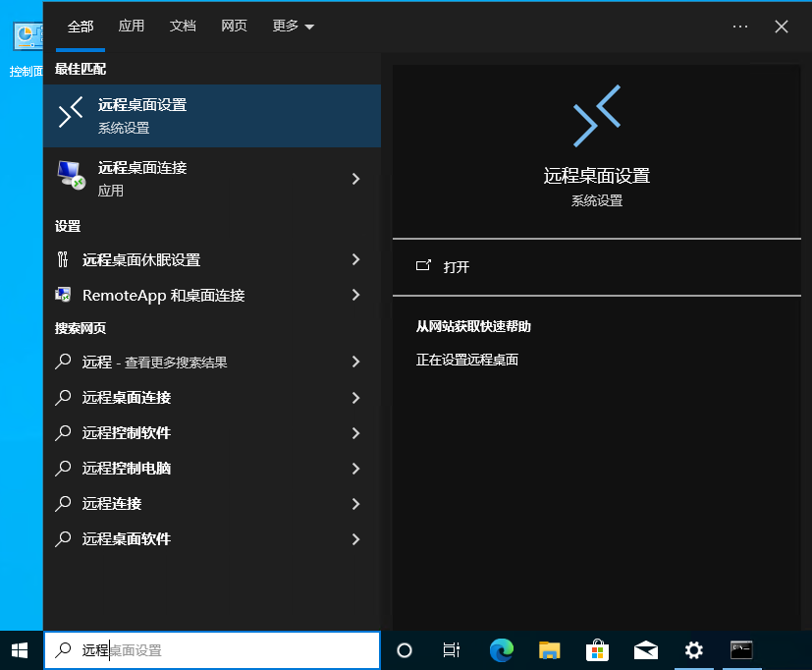Launch File Explorer from the taskbar

pyautogui.click(x=550, y=649)
